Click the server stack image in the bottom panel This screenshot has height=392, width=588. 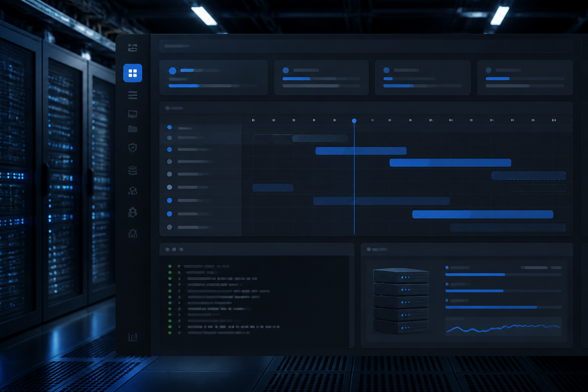(401, 301)
